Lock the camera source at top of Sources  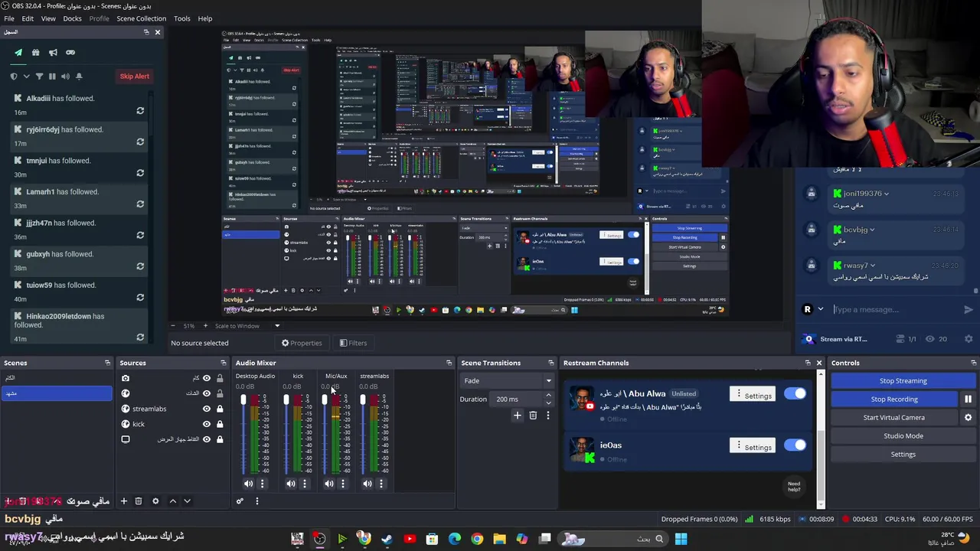pos(220,378)
